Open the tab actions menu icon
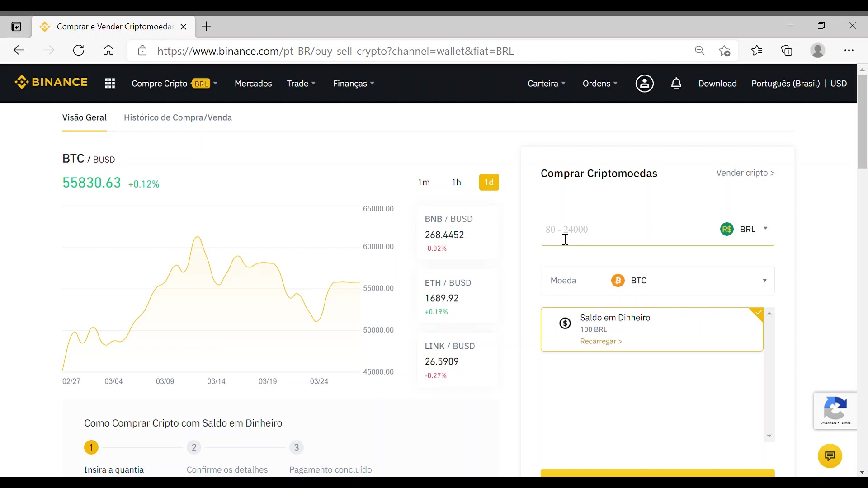The width and height of the screenshot is (868, 488). 16,27
